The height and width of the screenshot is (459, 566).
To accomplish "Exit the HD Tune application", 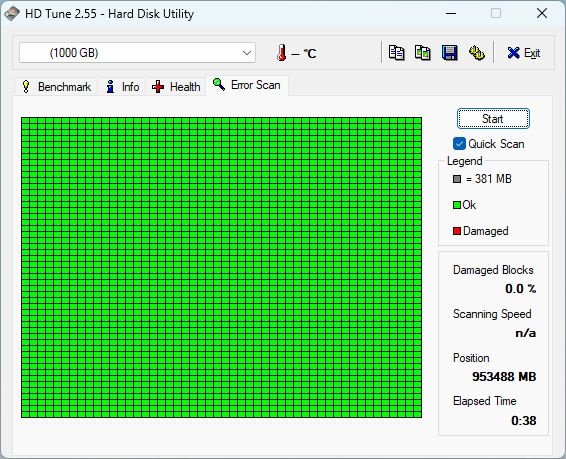I will coord(524,53).
